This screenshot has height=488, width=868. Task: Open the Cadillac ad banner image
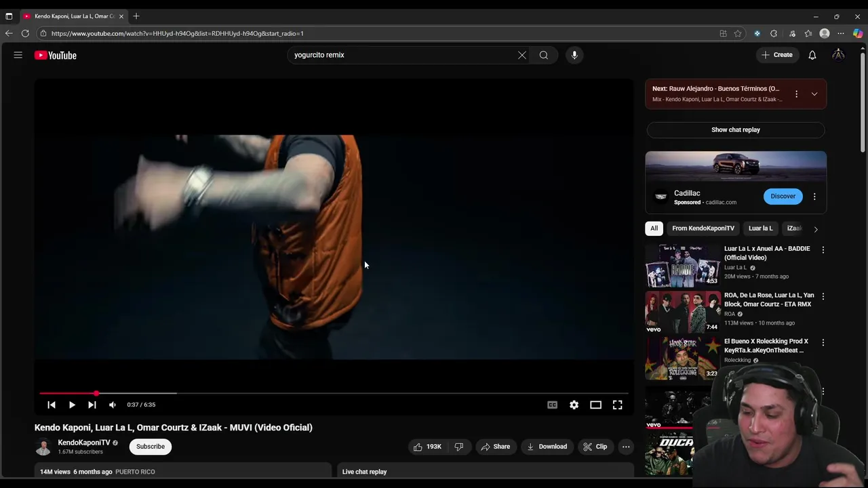click(736, 167)
